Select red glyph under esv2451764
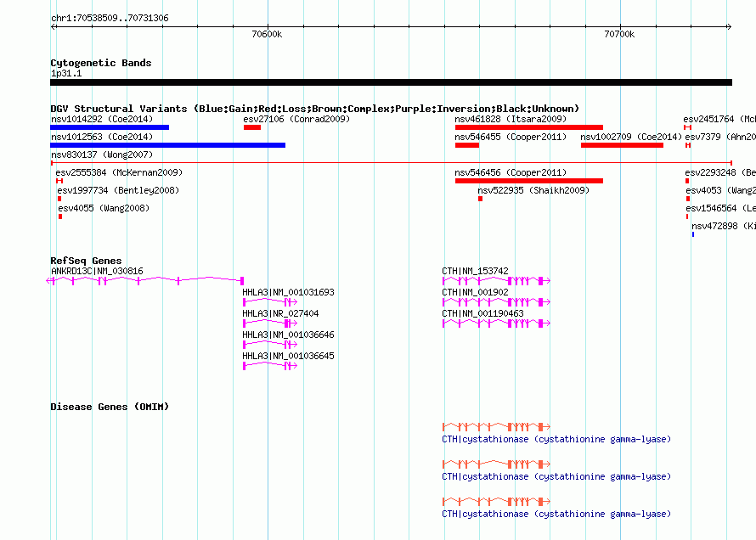 coord(687,127)
